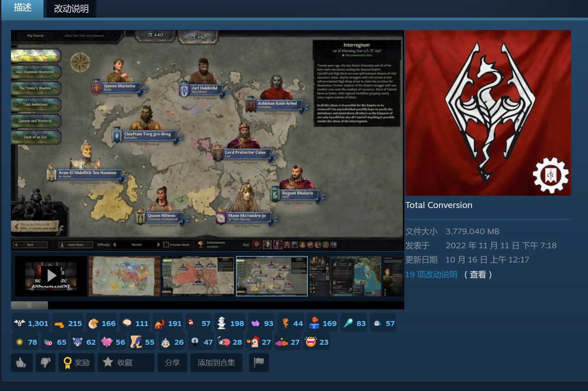The image size is (588, 391).
Task: Click the pink heart award with 56
Action: (x=113, y=342)
